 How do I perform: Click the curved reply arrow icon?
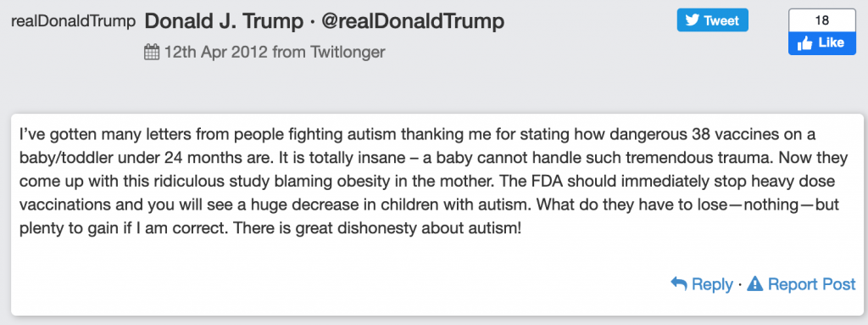[679, 283]
